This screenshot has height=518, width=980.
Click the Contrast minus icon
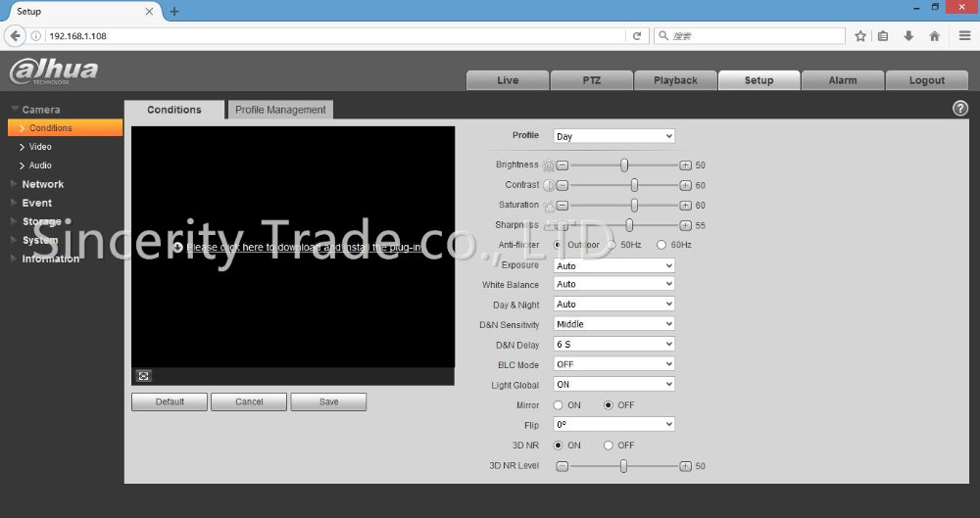pos(563,185)
